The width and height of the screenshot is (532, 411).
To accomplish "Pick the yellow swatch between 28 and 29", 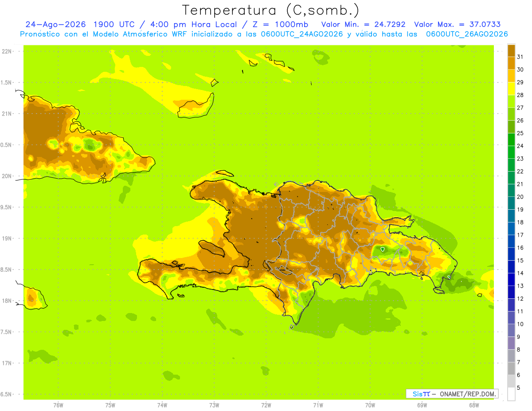I will 511,89.
